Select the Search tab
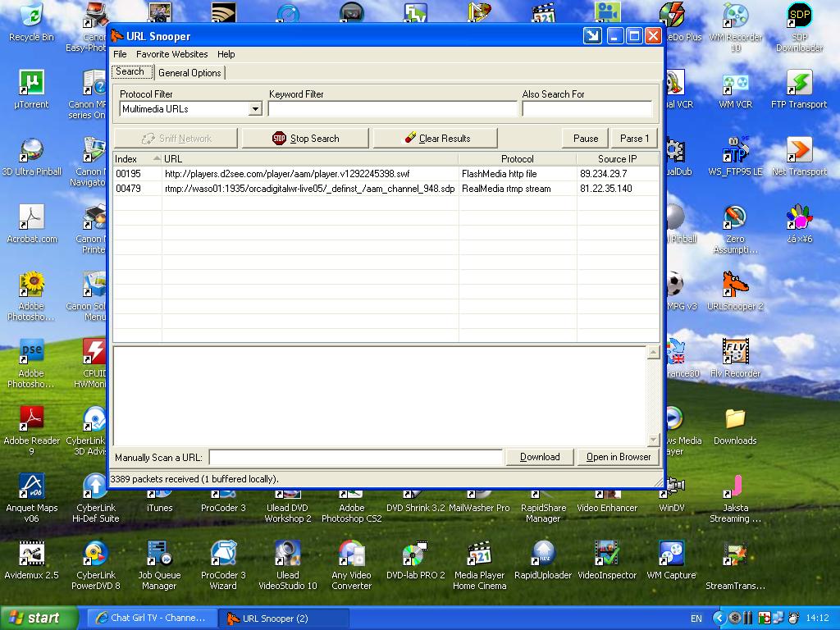The height and width of the screenshot is (630, 840). (130, 72)
